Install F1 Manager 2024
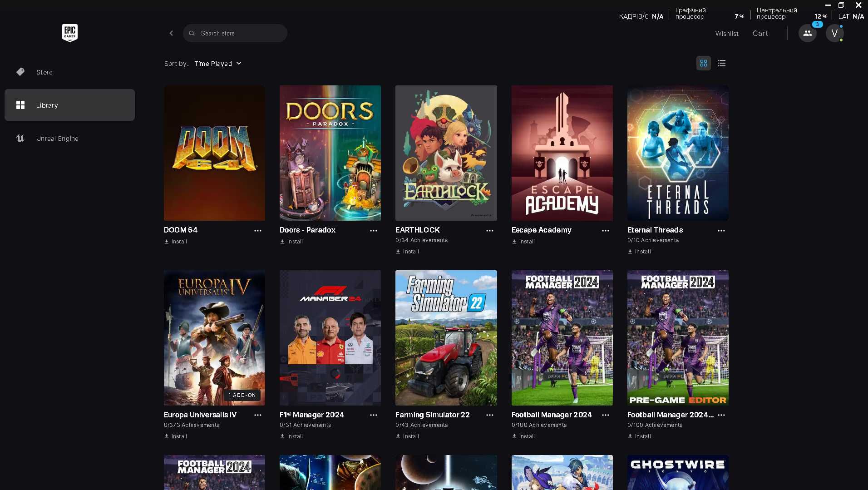Image resolution: width=868 pixels, height=490 pixels. click(x=291, y=436)
